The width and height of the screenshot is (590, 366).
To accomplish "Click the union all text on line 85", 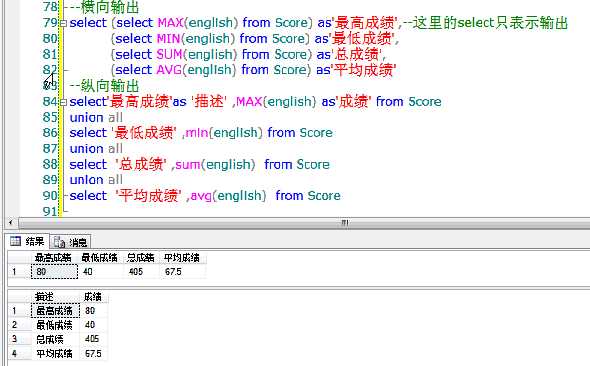I will coord(96,117).
